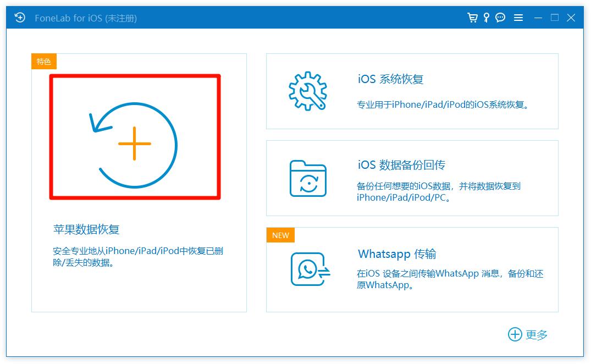Click the key-shaped register icon

click(x=486, y=18)
